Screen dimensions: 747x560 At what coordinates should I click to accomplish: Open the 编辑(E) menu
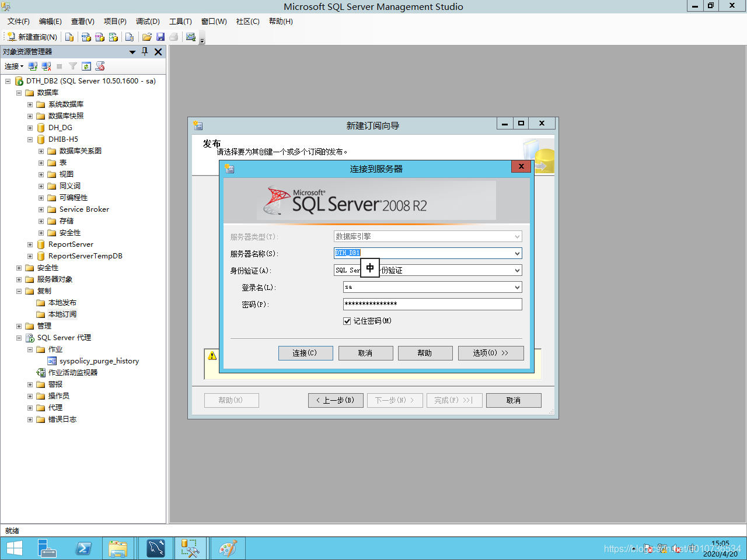click(50, 22)
